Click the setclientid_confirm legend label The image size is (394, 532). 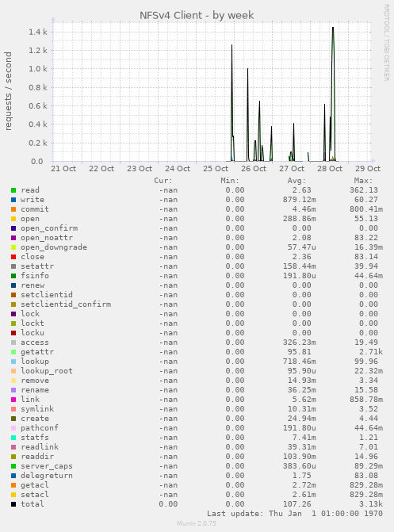[x=66, y=304]
